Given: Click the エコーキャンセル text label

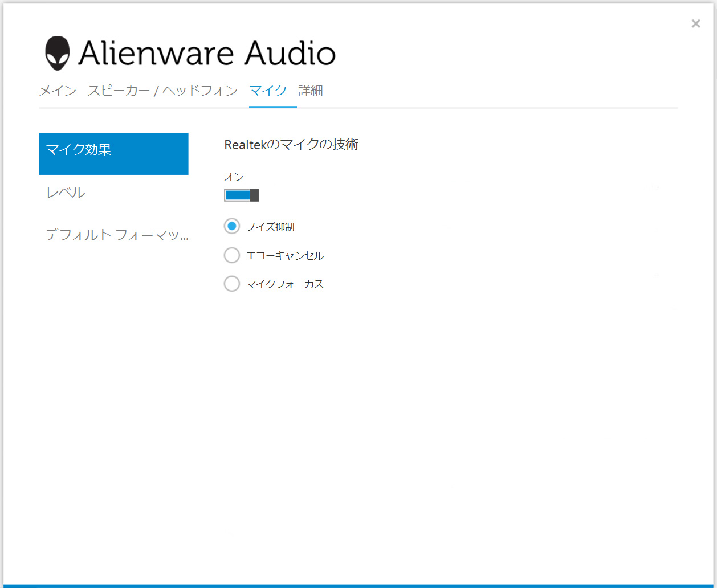Looking at the screenshot, I should [x=285, y=256].
